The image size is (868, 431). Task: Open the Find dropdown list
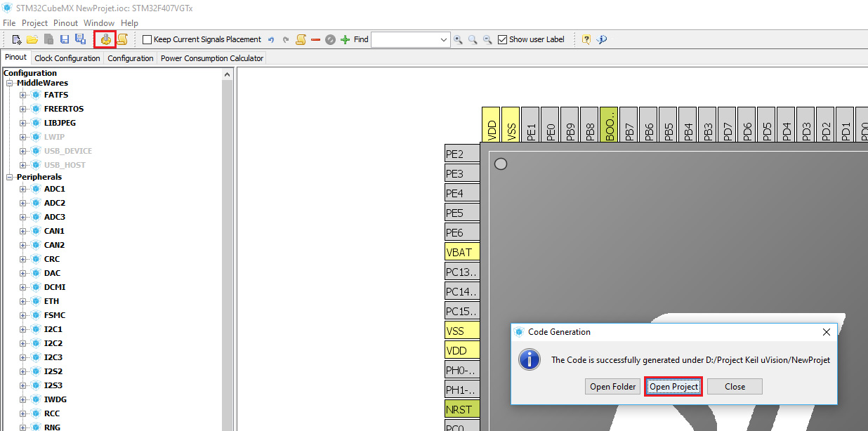[444, 40]
